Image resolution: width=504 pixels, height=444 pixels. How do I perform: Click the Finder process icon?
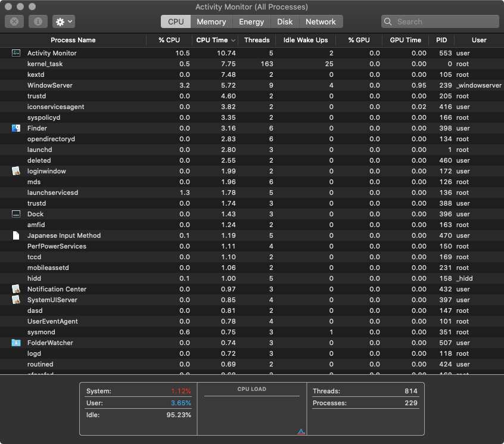pyautogui.click(x=16, y=128)
